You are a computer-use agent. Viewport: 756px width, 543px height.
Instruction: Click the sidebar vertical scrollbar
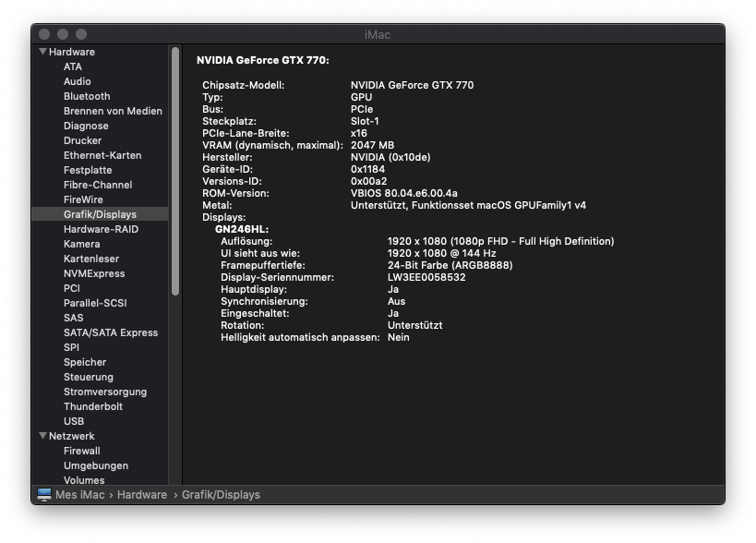click(175, 171)
